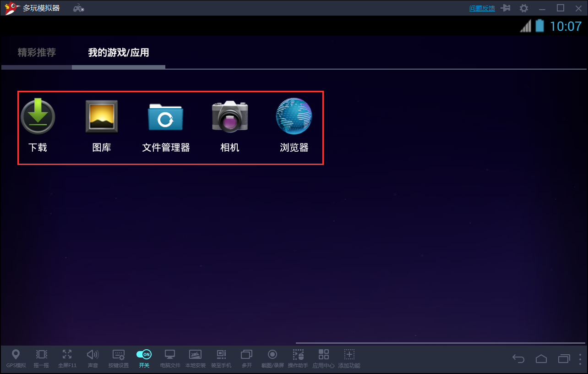Open 多开 multi-instance manager

coord(246,358)
